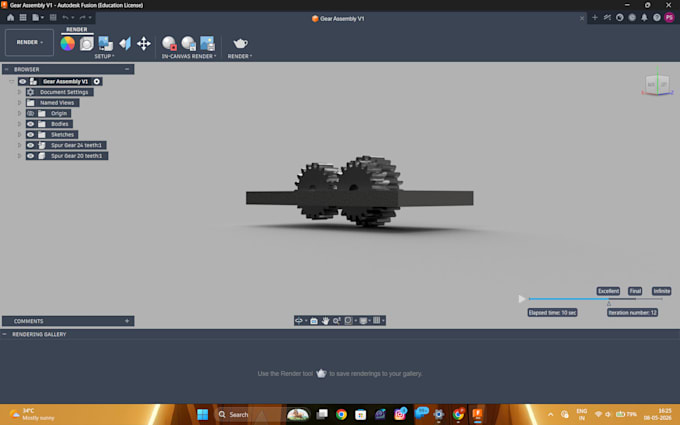Click the ViewCube in the canvas
The height and width of the screenshot is (425, 680).
[x=657, y=83]
